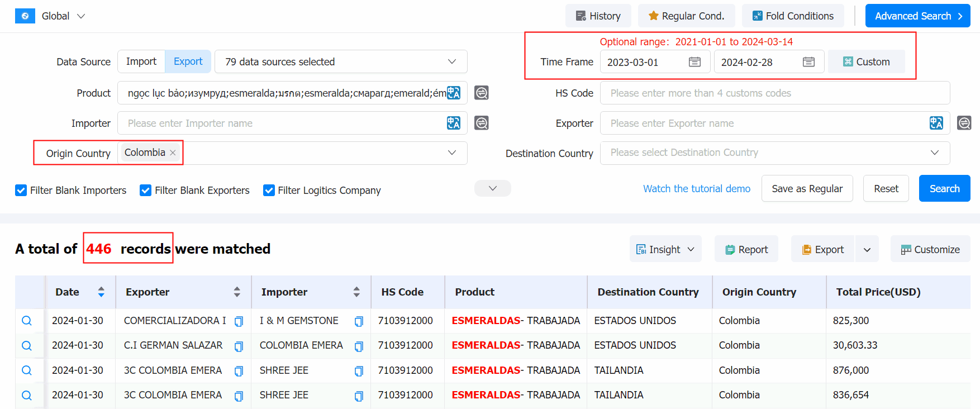
Task: Open Watch the tutorial demo link
Action: [696, 189]
